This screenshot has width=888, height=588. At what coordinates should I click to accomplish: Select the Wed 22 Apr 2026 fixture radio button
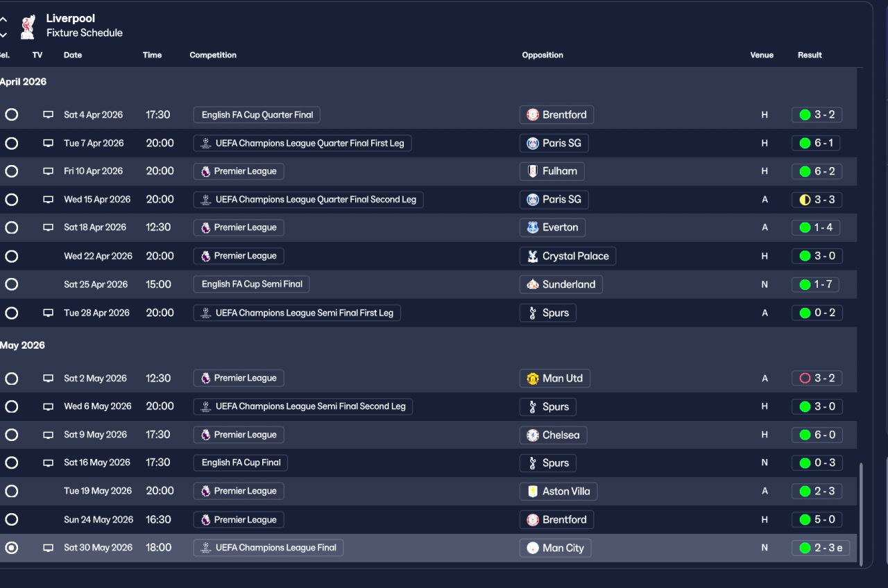11,256
